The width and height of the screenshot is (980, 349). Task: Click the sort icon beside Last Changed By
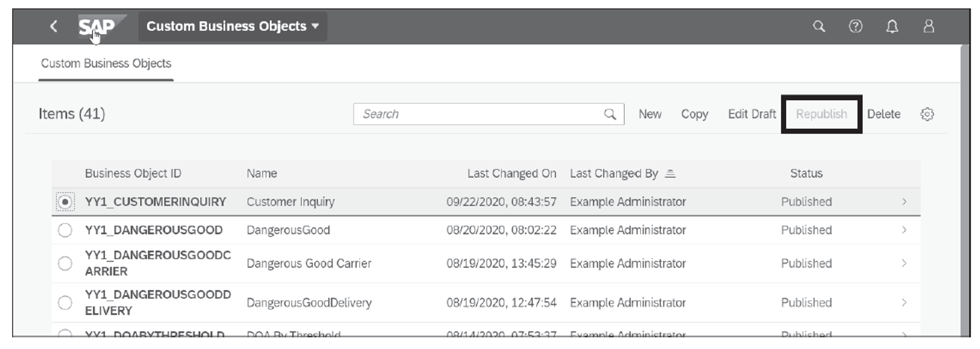pyautogui.click(x=670, y=174)
